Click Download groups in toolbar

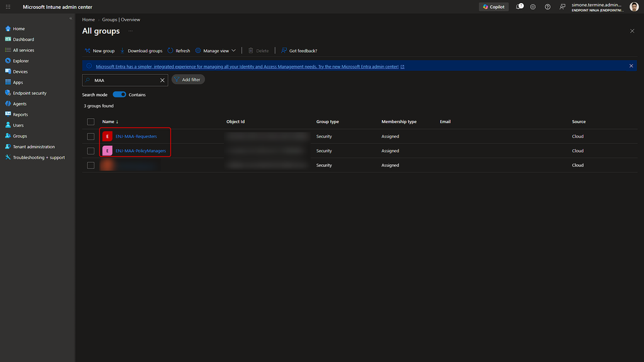[141, 51]
